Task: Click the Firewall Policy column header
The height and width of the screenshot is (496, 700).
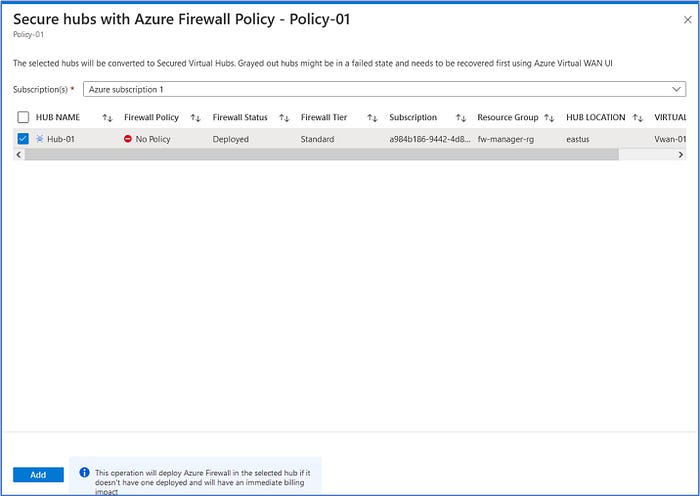Action: (151, 117)
